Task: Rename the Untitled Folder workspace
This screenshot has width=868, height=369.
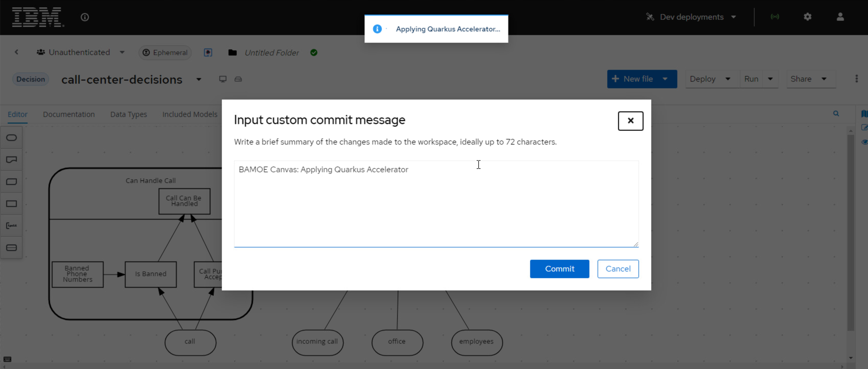Action: [272, 53]
